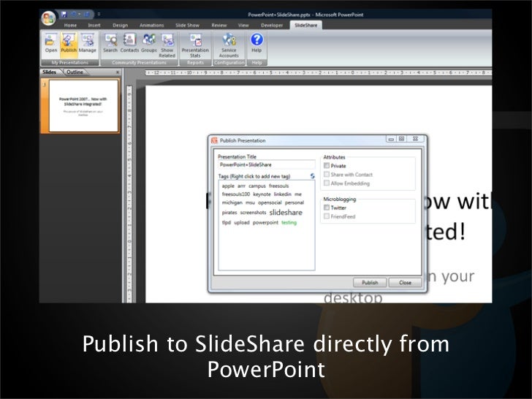
Task: Maximize the Publish Presentation dialog
Action: [401, 139]
